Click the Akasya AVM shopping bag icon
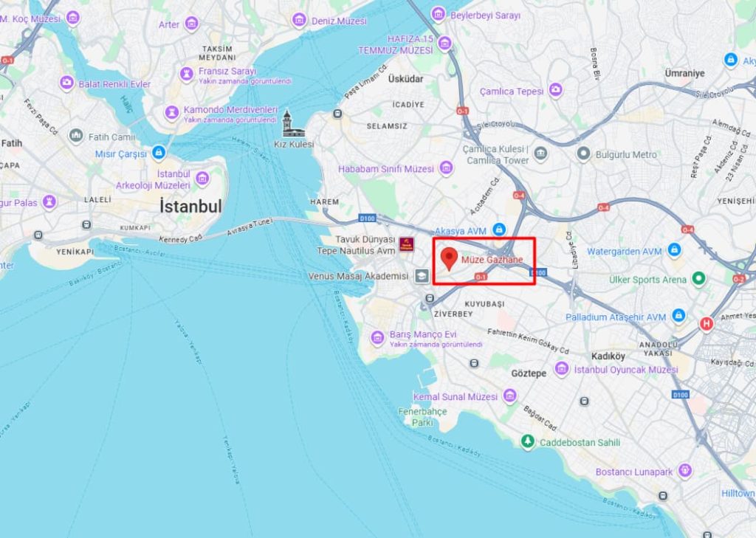Image resolution: width=756 pixels, height=538 pixels. click(499, 230)
